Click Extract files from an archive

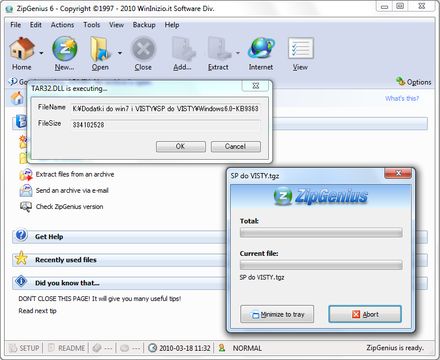(x=75, y=174)
